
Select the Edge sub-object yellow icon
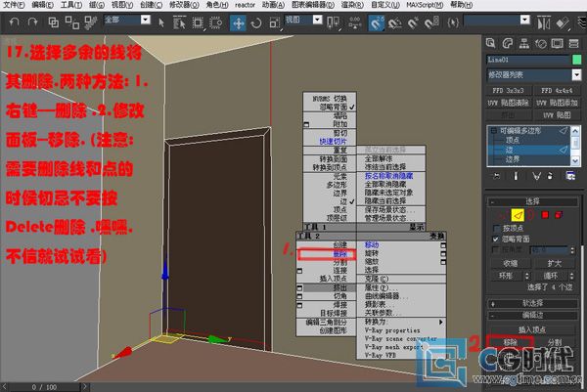[x=518, y=215]
